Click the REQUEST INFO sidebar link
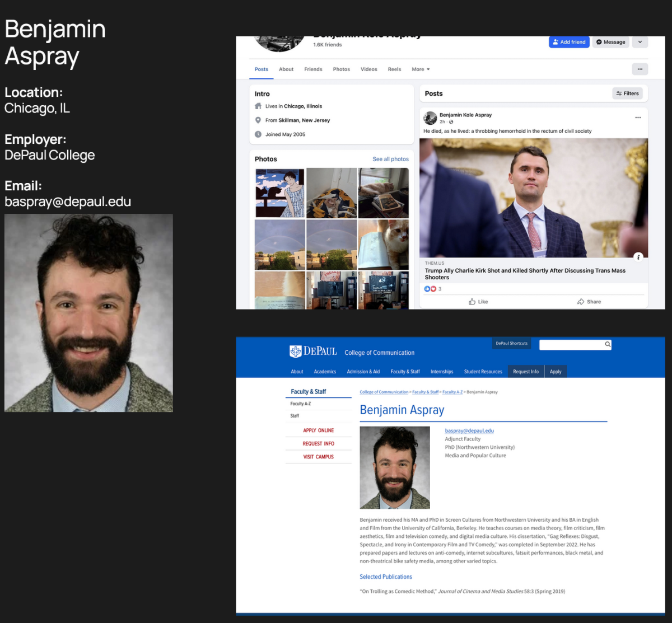This screenshot has height=623, width=672. 318,443
